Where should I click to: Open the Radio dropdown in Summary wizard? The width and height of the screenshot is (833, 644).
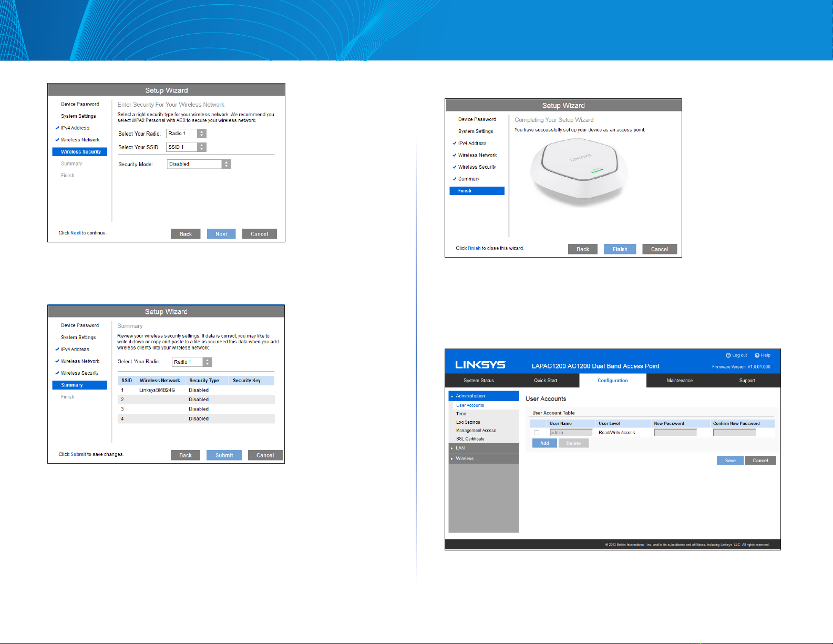click(x=192, y=362)
